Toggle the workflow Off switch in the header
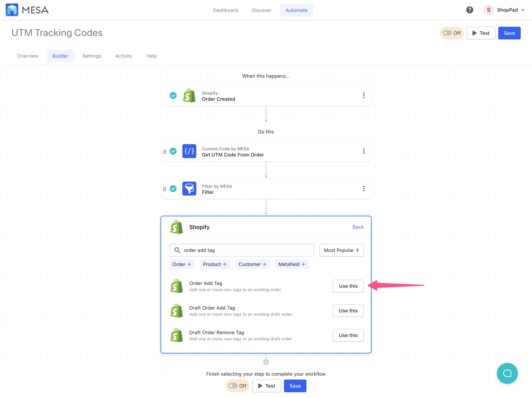The width and height of the screenshot is (532, 398). pyautogui.click(x=447, y=33)
